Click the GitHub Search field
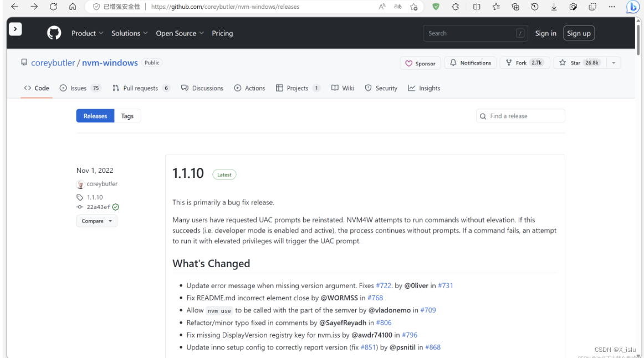The width and height of the screenshot is (644, 358). (475, 33)
